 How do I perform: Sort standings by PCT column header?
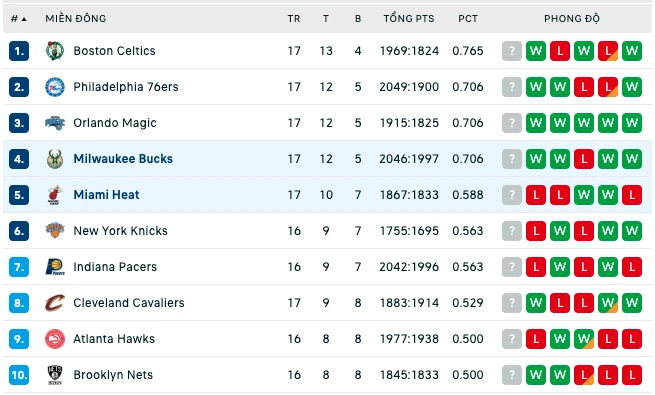pyautogui.click(x=467, y=19)
